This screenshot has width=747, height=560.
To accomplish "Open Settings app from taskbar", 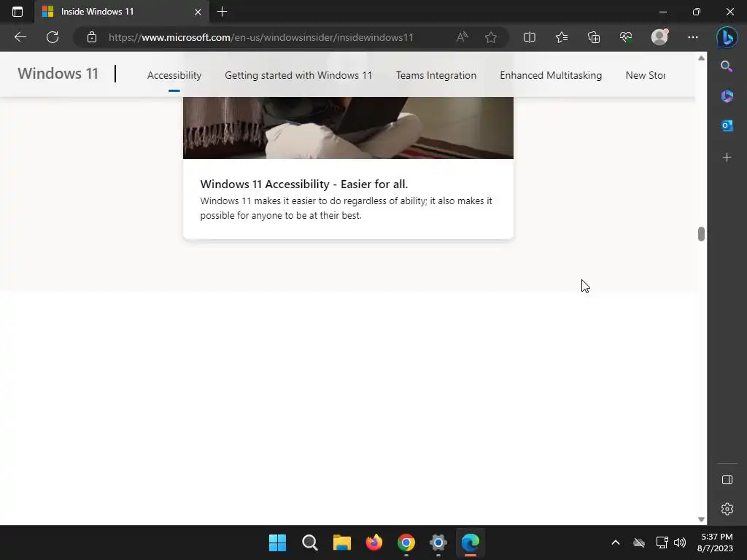I will click(438, 542).
